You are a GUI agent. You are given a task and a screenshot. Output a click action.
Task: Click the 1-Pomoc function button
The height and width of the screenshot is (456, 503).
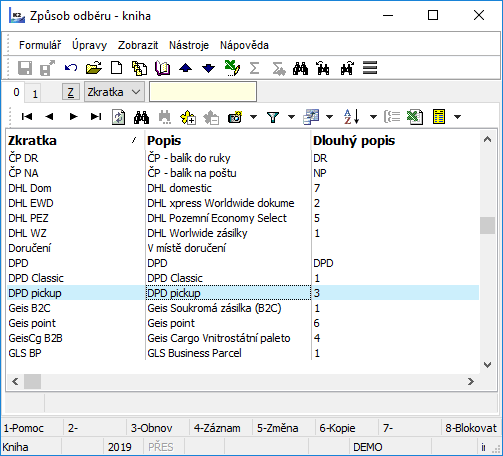(32, 428)
